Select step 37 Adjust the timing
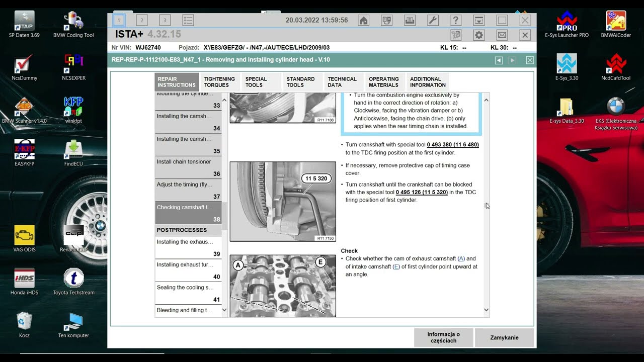The image size is (644, 362). (x=188, y=191)
